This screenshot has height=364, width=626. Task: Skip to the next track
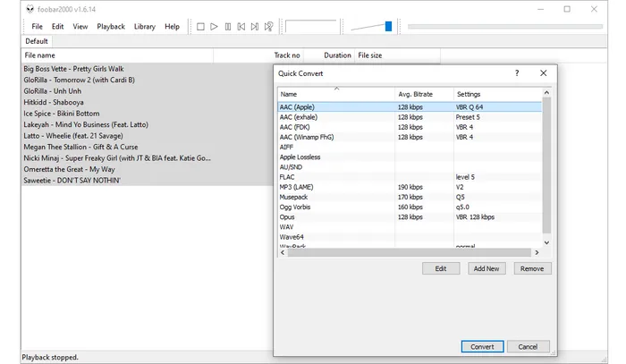[255, 27]
